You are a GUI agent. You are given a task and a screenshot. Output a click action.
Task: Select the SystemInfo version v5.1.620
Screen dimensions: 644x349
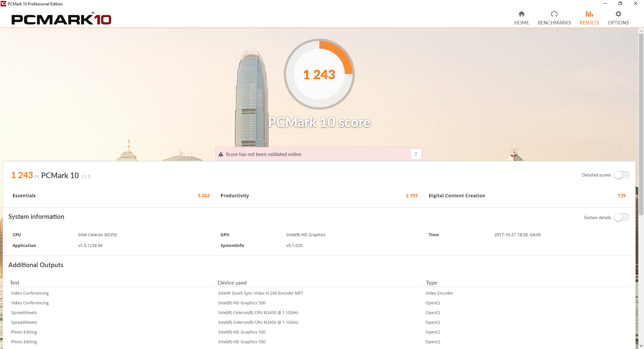tap(294, 246)
